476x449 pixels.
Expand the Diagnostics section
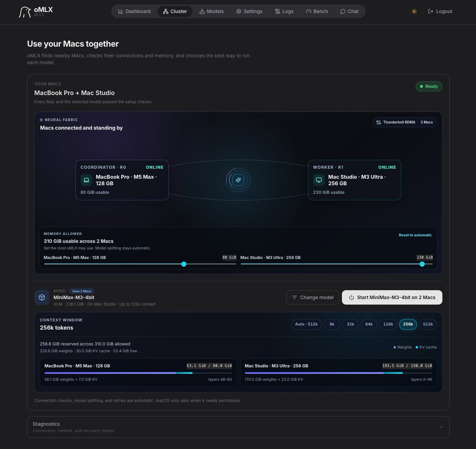pos(238,427)
